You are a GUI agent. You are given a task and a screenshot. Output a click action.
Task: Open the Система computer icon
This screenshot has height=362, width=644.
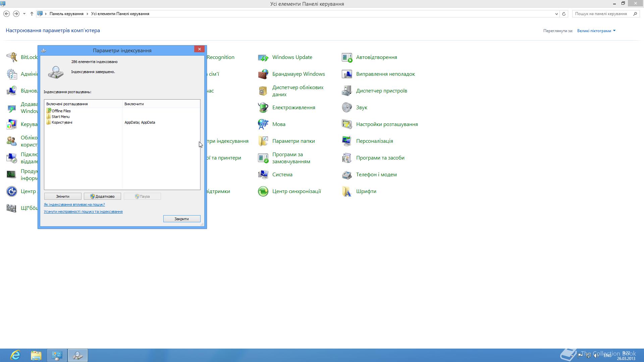tap(263, 175)
